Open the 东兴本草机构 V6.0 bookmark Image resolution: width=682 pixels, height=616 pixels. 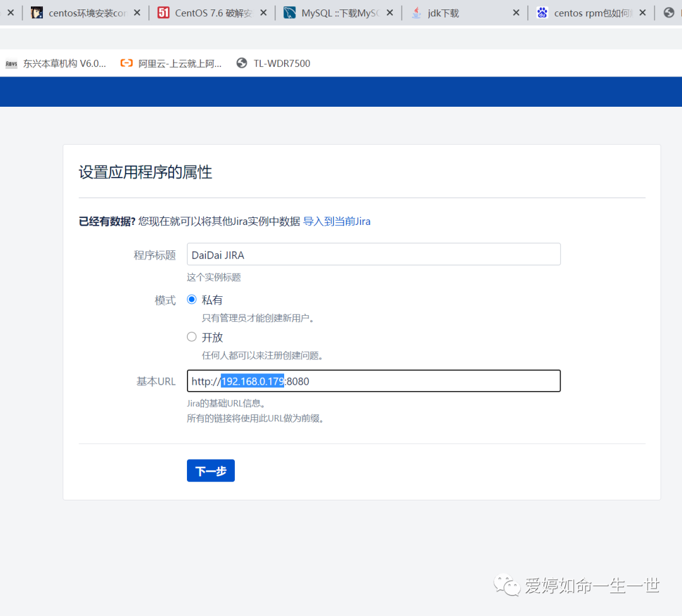[56, 64]
